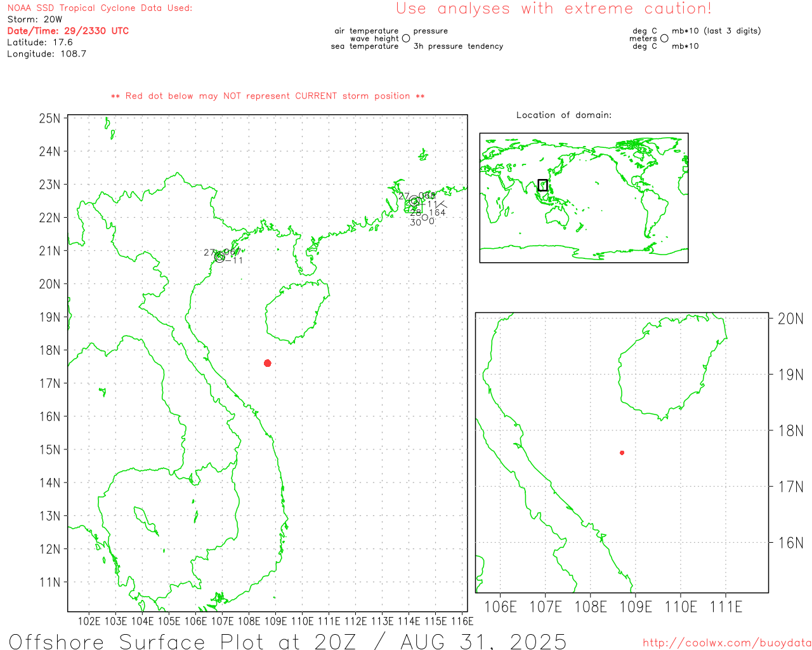Click the '16N' label on the inset map
This screenshot has height=650, width=812.
pyautogui.click(x=790, y=543)
